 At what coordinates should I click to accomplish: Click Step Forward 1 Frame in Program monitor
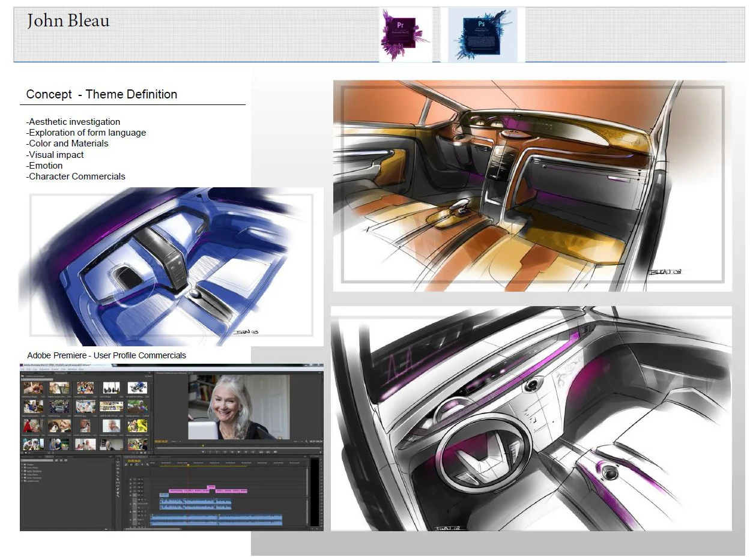click(x=246, y=452)
